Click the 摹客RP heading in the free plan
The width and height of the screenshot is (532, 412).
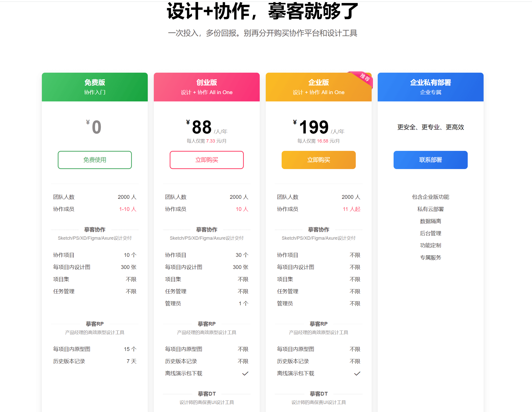tap(95, 324)
